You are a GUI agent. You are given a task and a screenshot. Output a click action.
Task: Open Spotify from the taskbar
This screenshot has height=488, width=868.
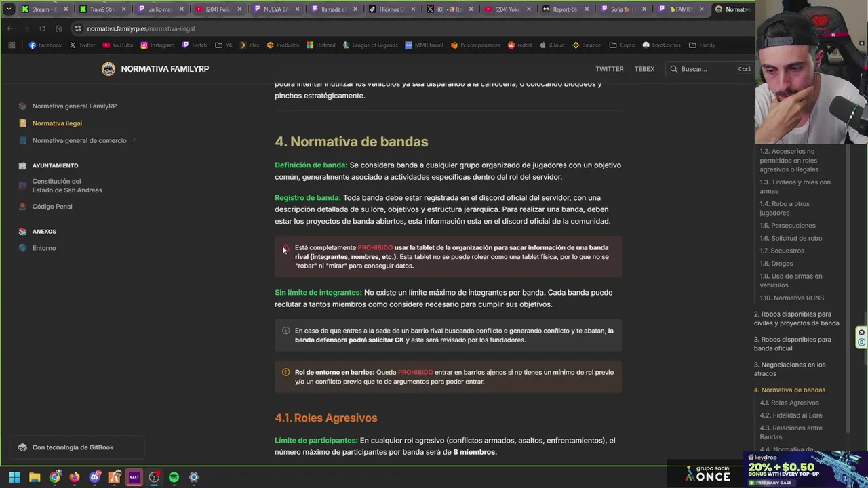(x=174, y=477)
